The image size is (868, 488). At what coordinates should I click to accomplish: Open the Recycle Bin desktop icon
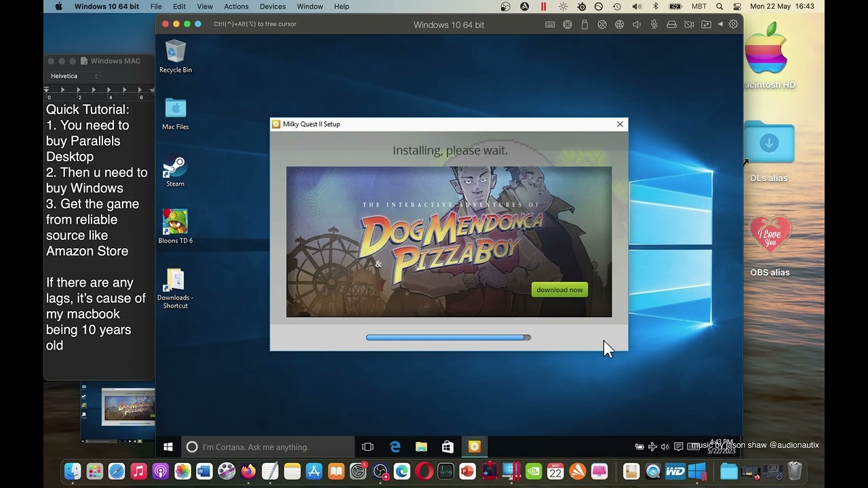pyautogui.click(x=176, y=57)
